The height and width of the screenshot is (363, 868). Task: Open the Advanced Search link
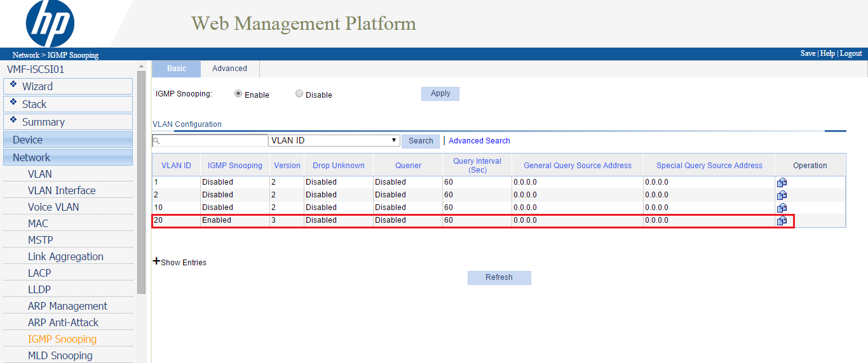point(479,141)
